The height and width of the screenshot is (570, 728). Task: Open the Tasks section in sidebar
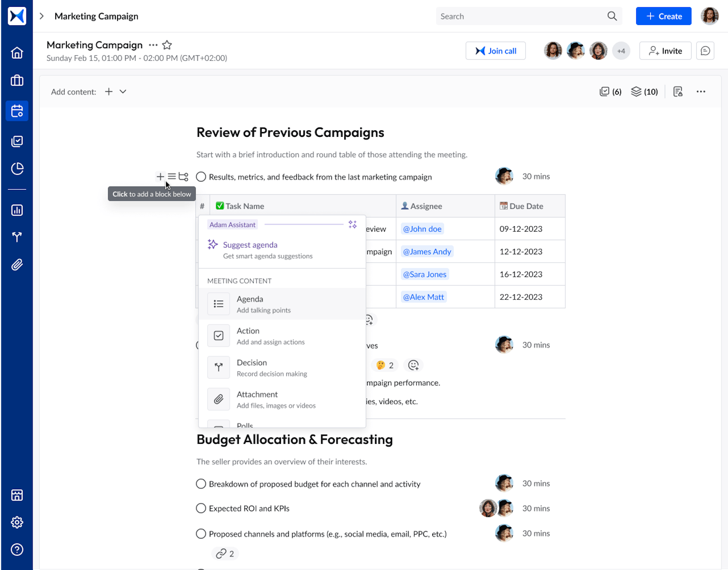tap(17, 141)
